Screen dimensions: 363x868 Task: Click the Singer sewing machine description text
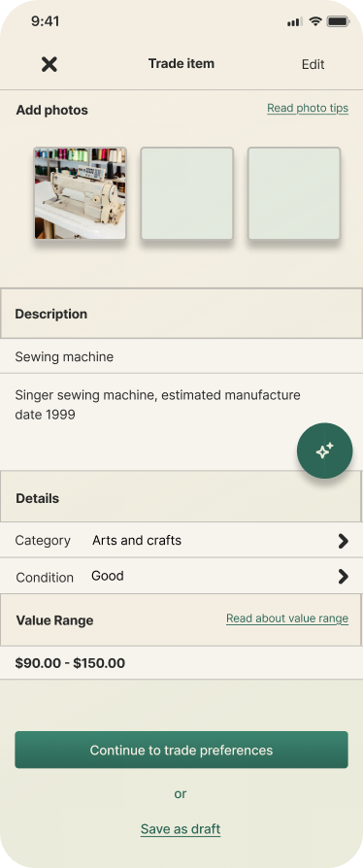(x=157, y=405)
